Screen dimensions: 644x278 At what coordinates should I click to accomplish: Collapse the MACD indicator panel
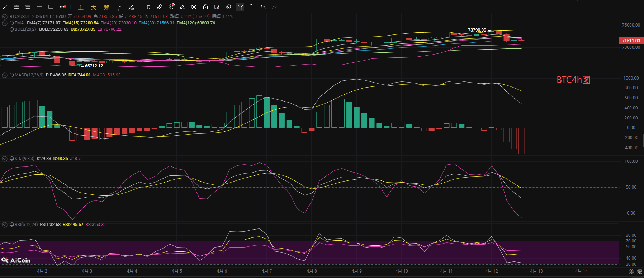coord(5,75)
